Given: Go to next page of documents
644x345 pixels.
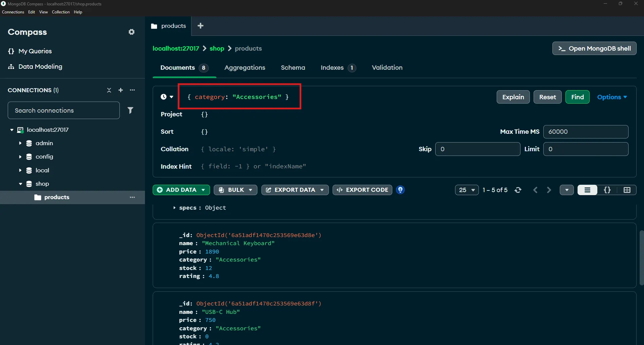Looking at the screenshot, I should pyautogui.click(x=549, y=190).
